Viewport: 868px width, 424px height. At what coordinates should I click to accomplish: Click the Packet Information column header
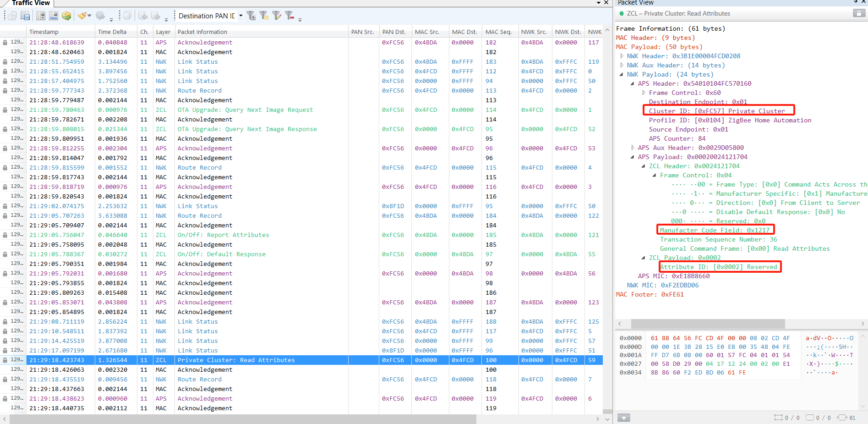tap(262, 32)
